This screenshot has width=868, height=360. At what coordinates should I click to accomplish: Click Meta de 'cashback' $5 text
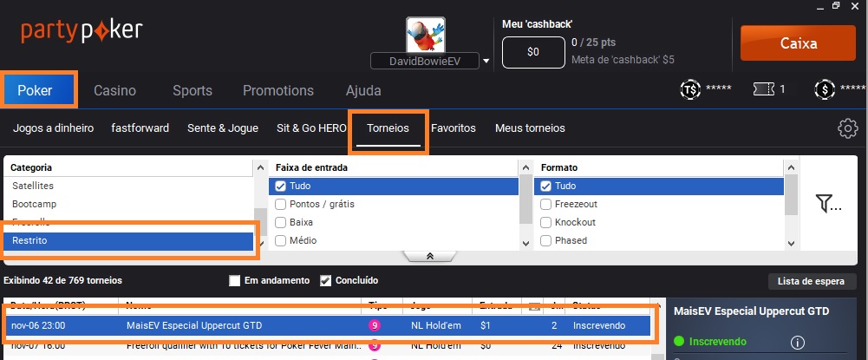tap(623, 60)
